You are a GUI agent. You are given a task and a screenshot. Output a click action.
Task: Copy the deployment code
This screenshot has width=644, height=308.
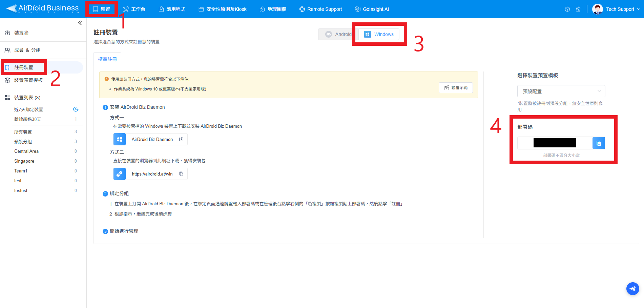click(599, 143)
